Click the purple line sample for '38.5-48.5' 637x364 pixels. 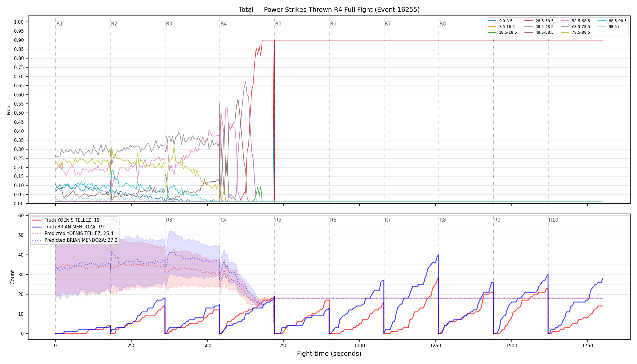tap(529, 27)
